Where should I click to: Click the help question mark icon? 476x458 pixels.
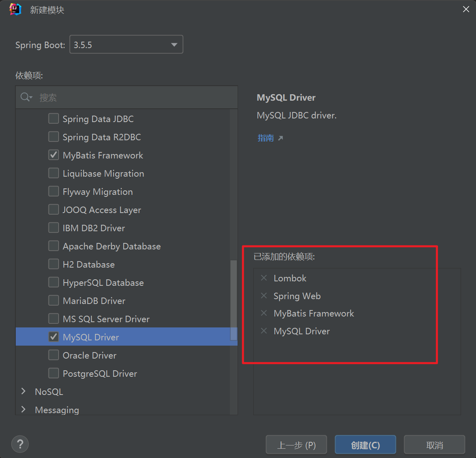[x=20, y=444]
